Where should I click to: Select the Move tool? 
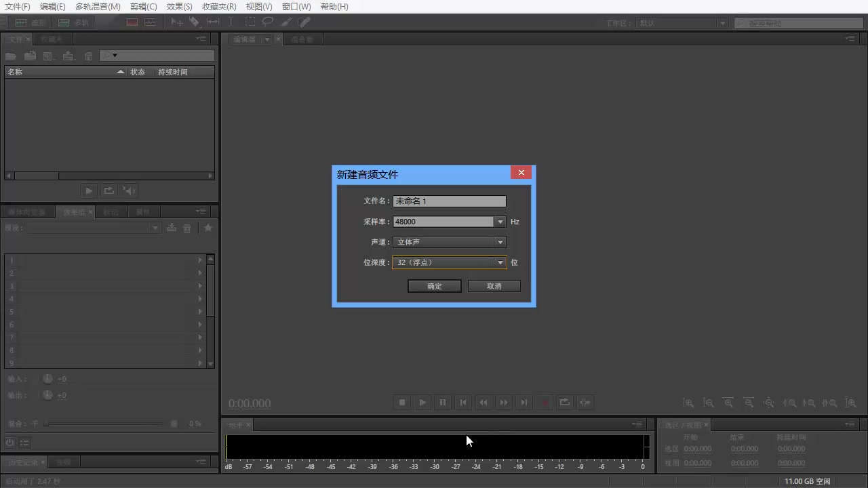click(x=176, y=22)
